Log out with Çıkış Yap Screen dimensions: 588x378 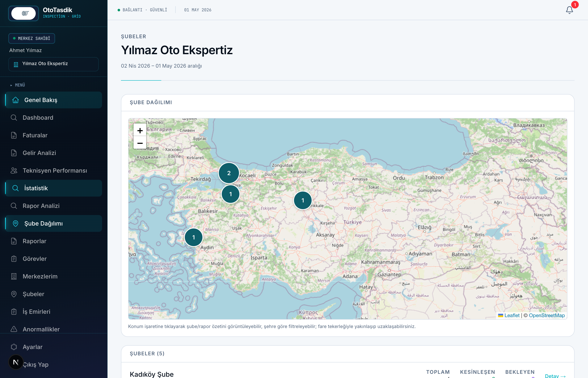54,365
